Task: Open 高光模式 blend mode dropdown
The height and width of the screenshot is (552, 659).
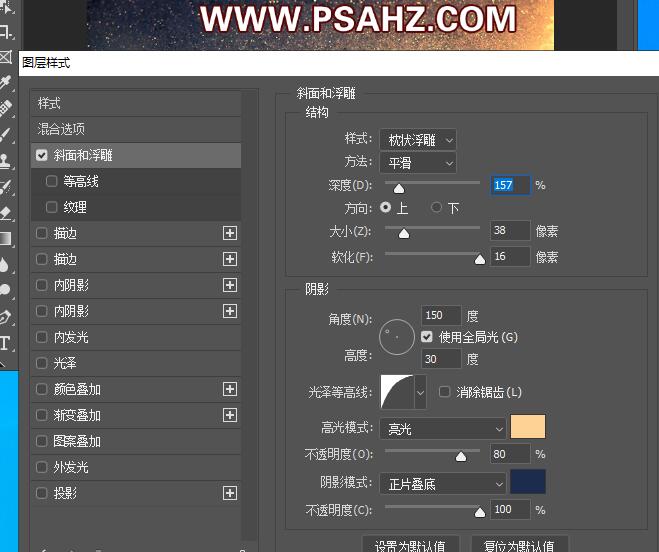Action: tap(443, 429)
